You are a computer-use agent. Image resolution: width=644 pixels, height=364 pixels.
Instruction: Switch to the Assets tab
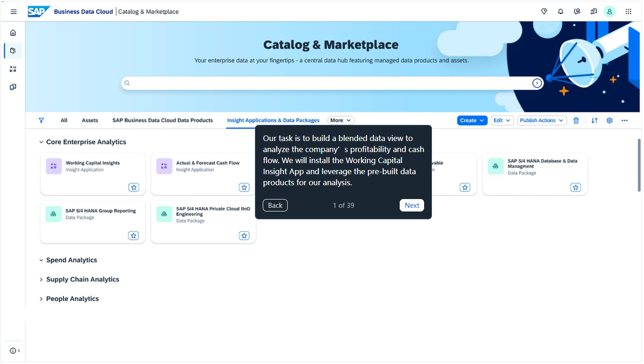tap(90, 120)
